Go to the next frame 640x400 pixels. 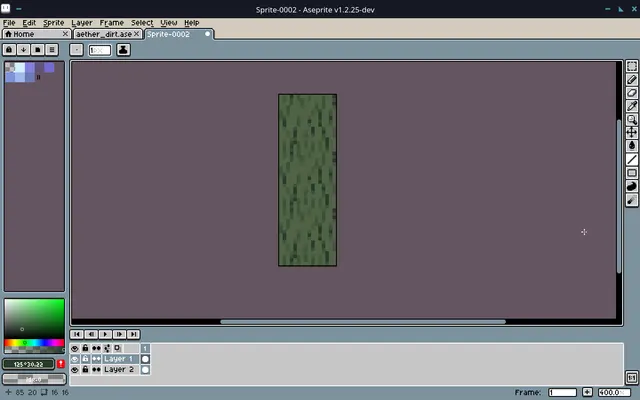click(119, 334)
